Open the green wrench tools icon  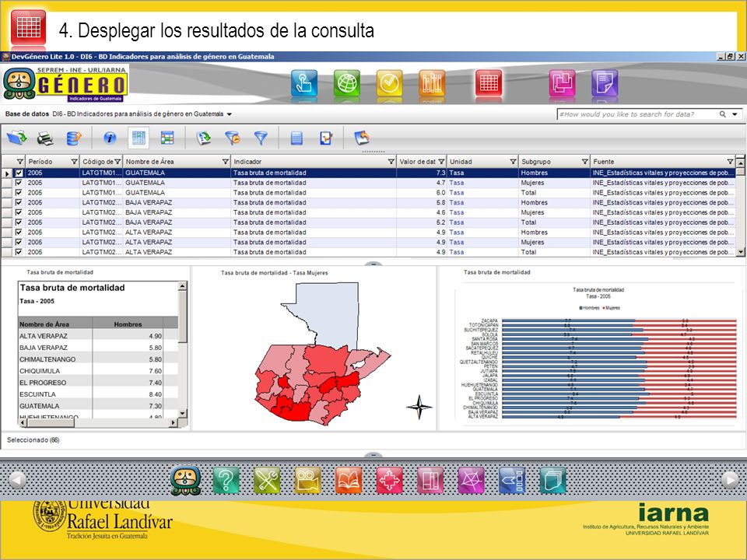click(x=267, y=480)
